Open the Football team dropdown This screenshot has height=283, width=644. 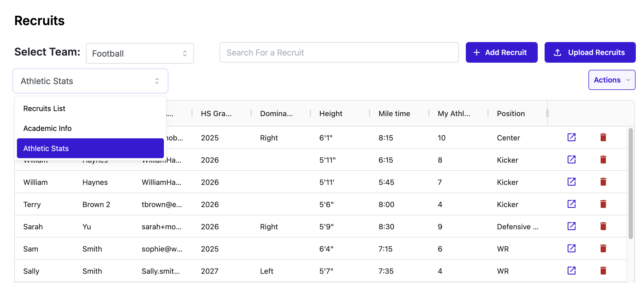tap(140, 53)
